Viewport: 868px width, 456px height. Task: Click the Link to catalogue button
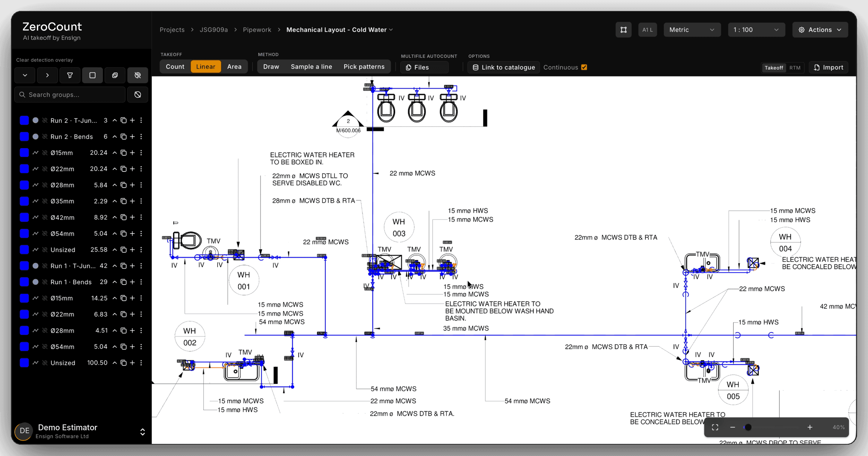click(x=504, y=67)
